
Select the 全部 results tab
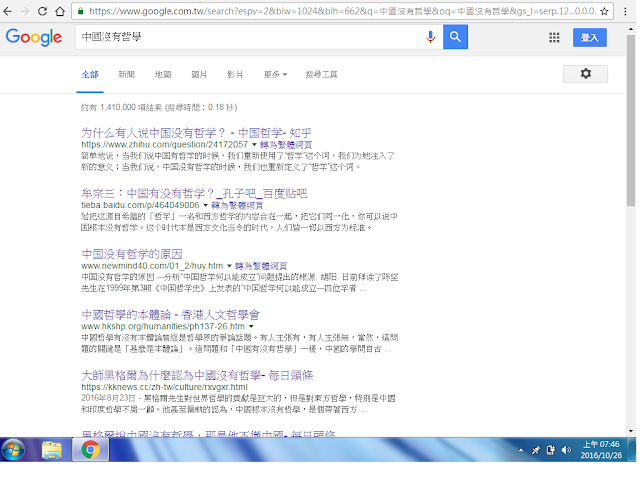coord(90,74)
